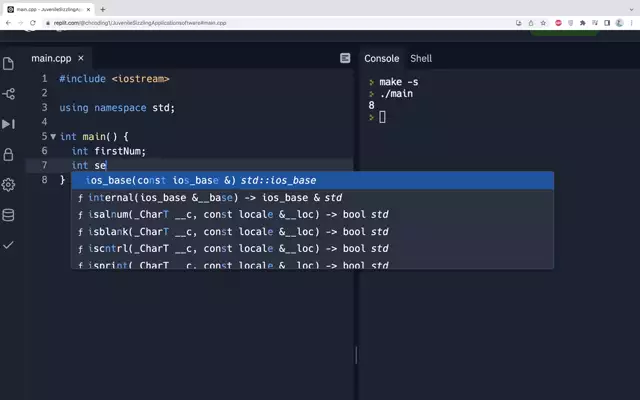Open the Debugger sidebar icon
The image size is (640, 400).
point(8,124)
